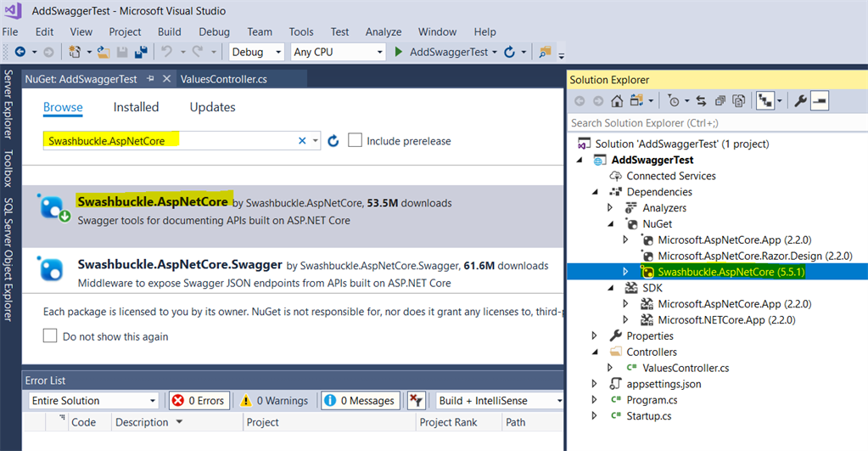Image resolution: width=868 pixels, height=451 pixels.
Task: Open the Analyze menu
Action: [x=383, y=31]
